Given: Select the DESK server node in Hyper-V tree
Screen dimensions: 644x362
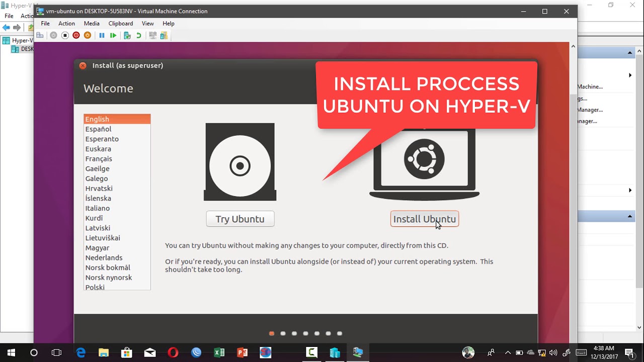Looking at the screenshot, I should pyautogui.click(x=22, y=49).
